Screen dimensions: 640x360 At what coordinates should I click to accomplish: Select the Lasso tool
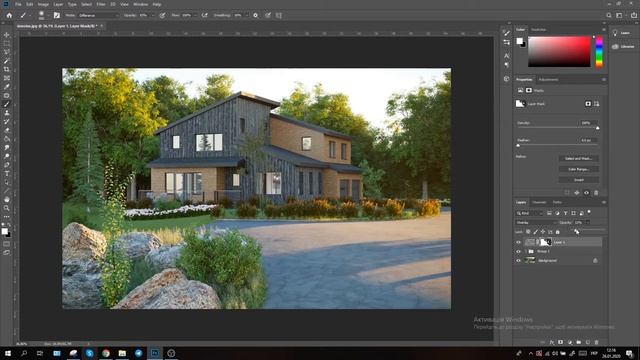point(7,52)
